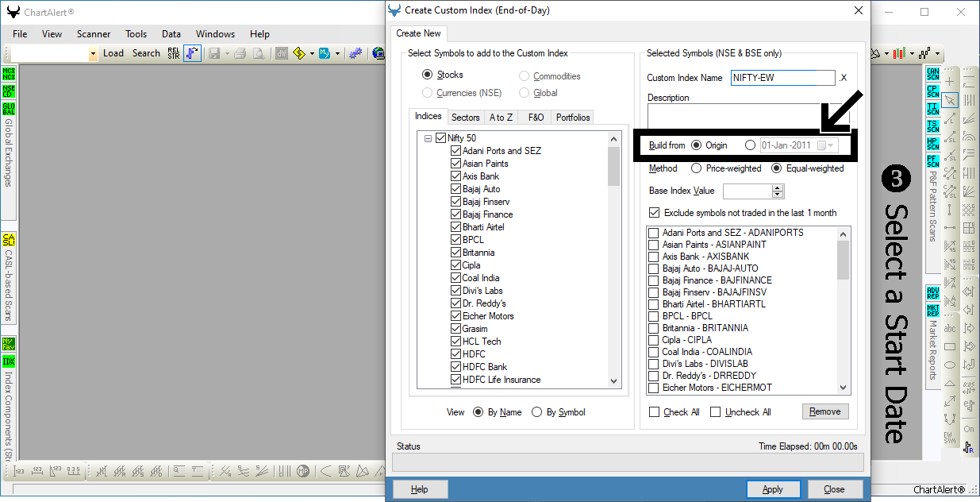
Task: Click the Help button
Action: point(420,489)
